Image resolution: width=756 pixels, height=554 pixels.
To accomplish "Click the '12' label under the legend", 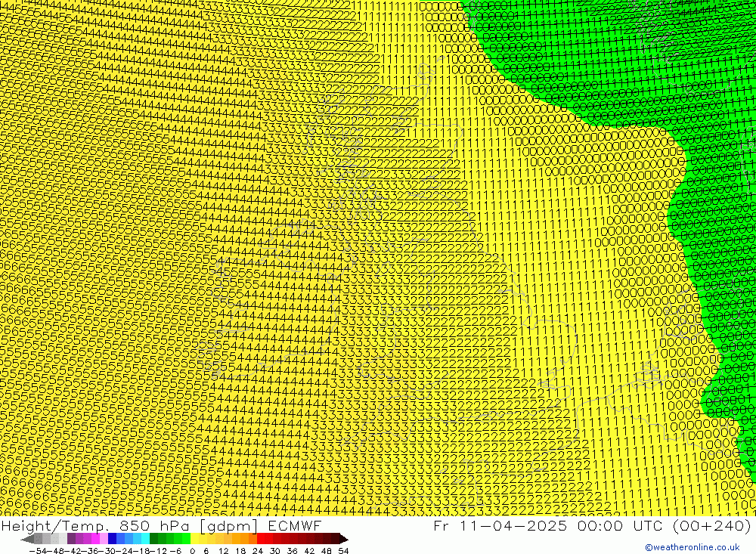I will (224, 551).
